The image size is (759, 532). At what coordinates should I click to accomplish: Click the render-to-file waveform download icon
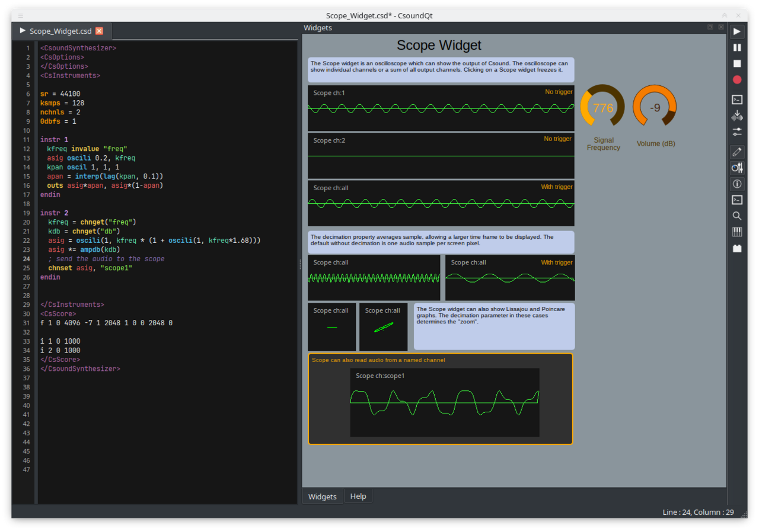pos(737,116)
